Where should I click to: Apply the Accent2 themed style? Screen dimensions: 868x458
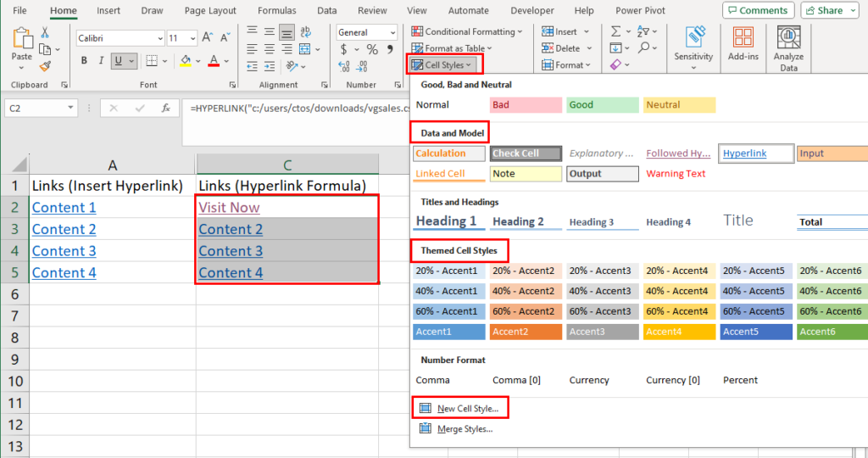click(x=526, y=332)
